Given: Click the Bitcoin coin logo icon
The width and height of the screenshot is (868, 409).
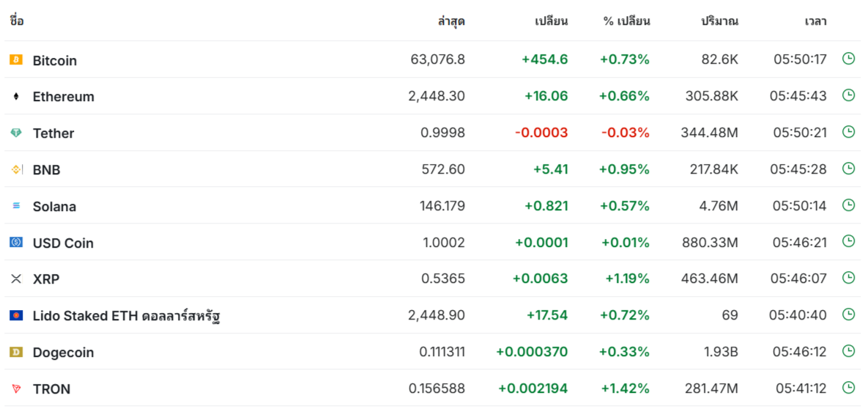Looking at the screenshot, I should [x=16, y=60].
